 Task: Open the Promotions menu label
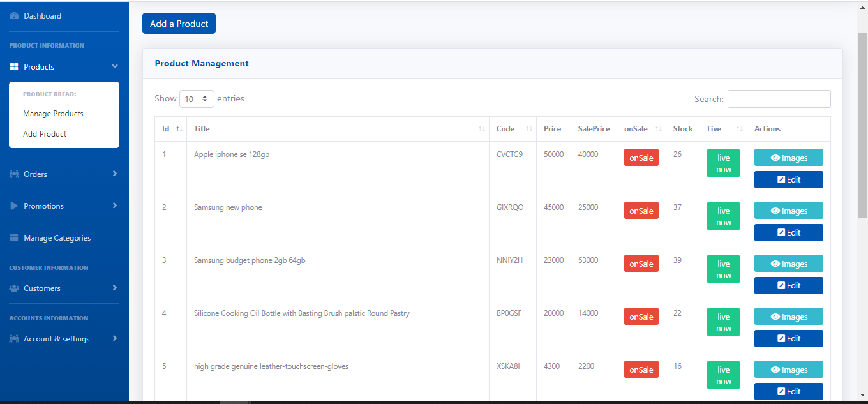pos(44,206)
